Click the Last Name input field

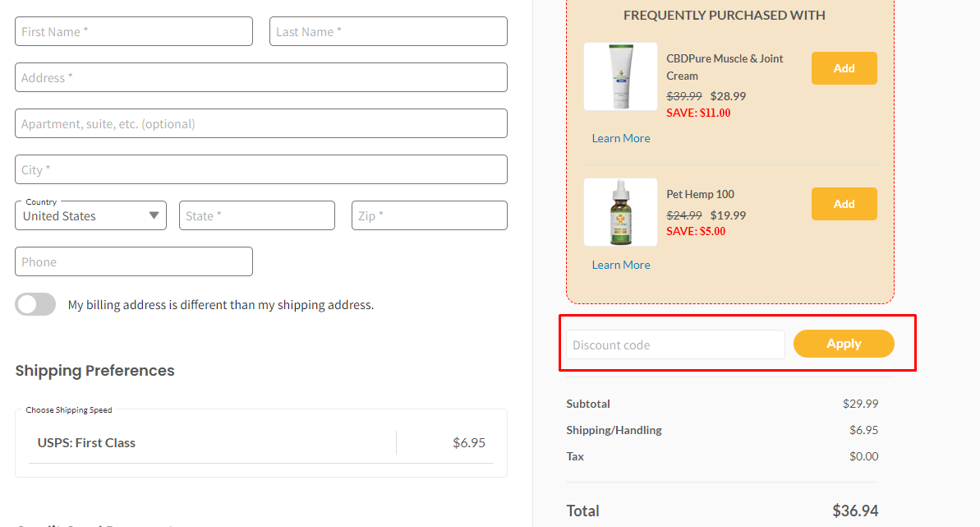pyautogui.click(x=388, y=31)
